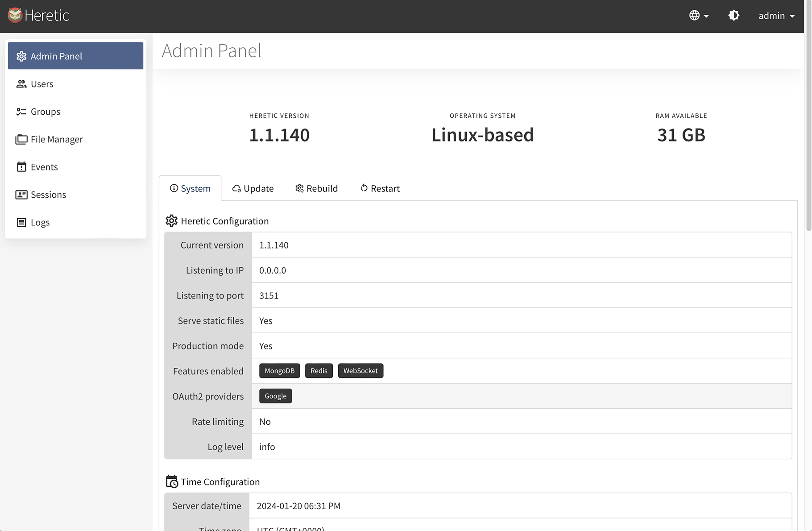Click the Restart circular arrow icon

coord(364,188)
